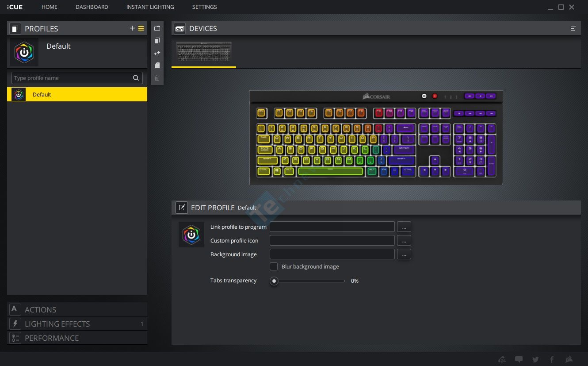Click the Background image path field
588x366 pixels.
[x=332, y=254]
